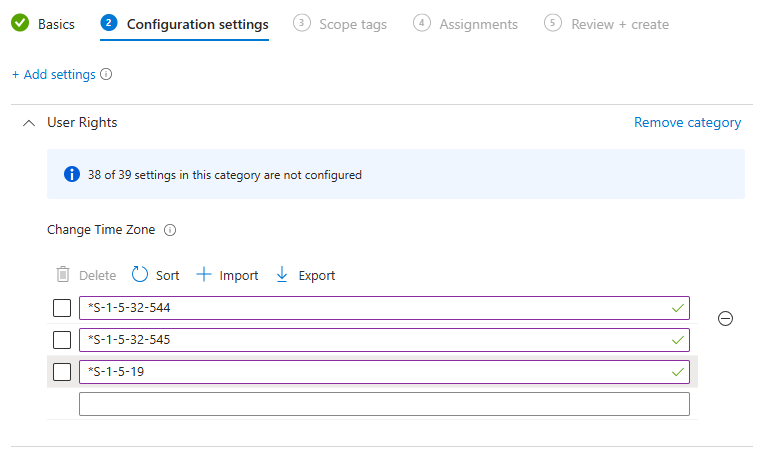Open the Assignments step
759x452 pixels.
[465, 24]
